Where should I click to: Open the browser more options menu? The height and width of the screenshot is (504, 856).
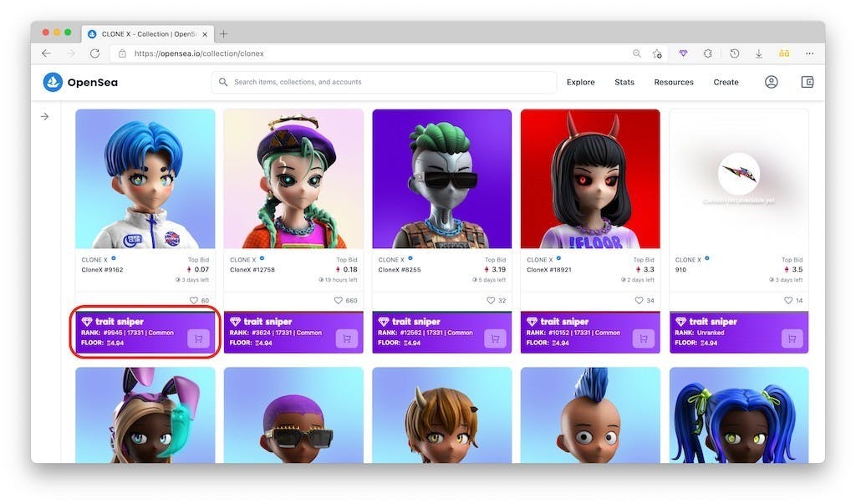(x=809, y=53)
